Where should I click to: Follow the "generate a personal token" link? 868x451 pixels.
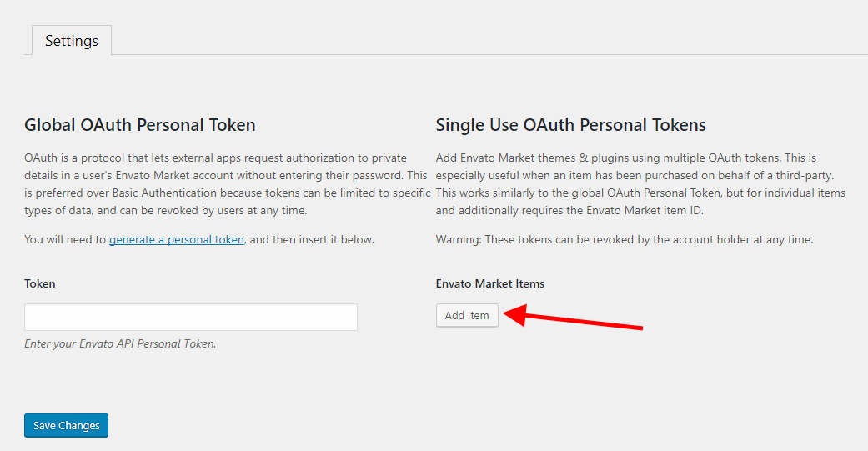(x=176, y=239)
